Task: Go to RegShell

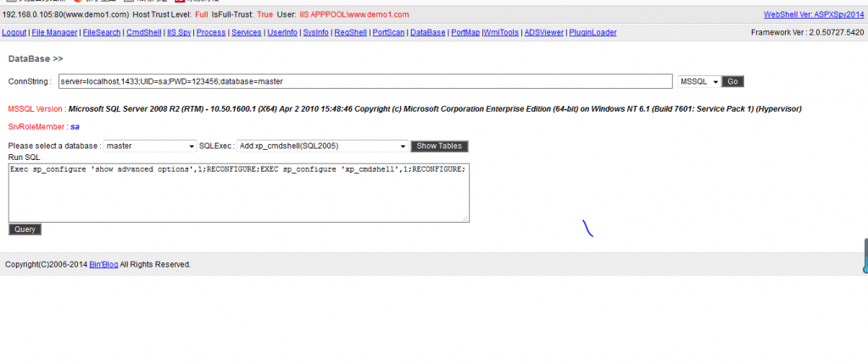Action: tap(350, 33)
